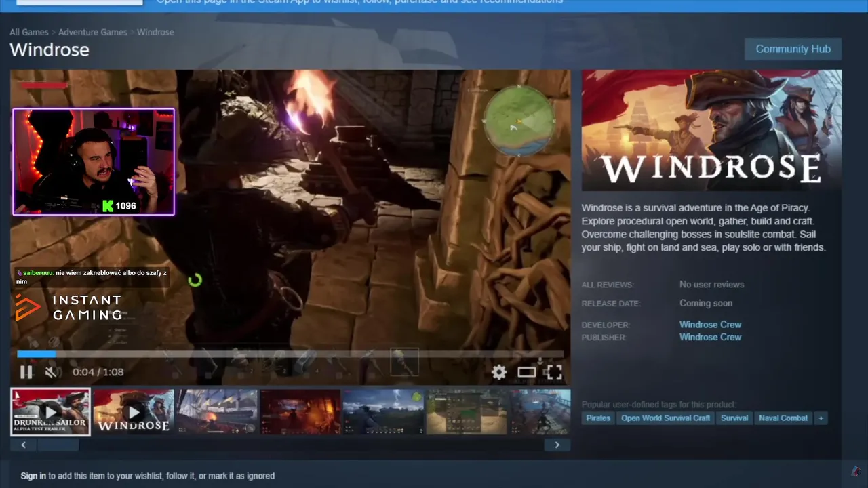Click the Windrose breadcrumb link
The width and height of the screenshot is (868, 488).
click(155, 32)
